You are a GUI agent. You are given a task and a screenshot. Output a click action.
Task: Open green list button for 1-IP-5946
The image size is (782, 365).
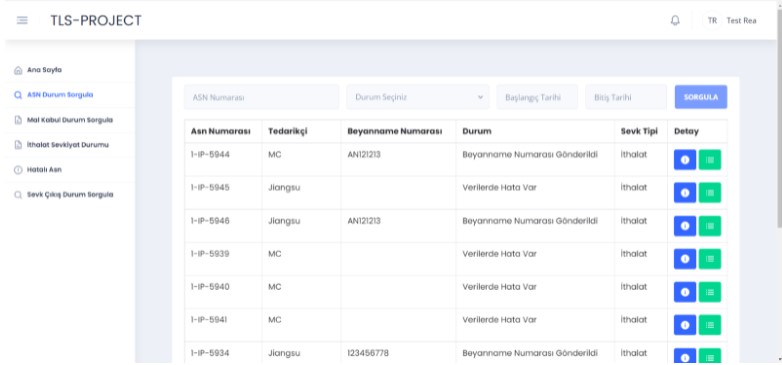710,226
